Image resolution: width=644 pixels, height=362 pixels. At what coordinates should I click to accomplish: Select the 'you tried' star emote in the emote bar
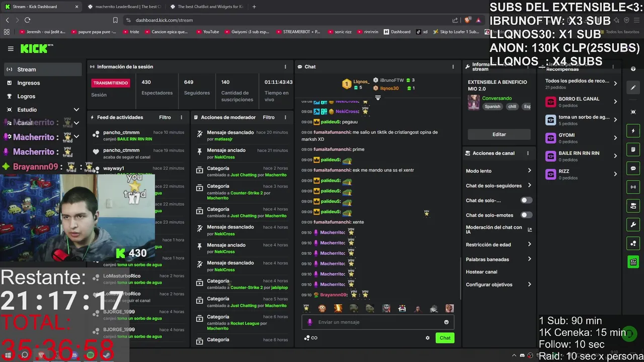(x=306, y=308)
